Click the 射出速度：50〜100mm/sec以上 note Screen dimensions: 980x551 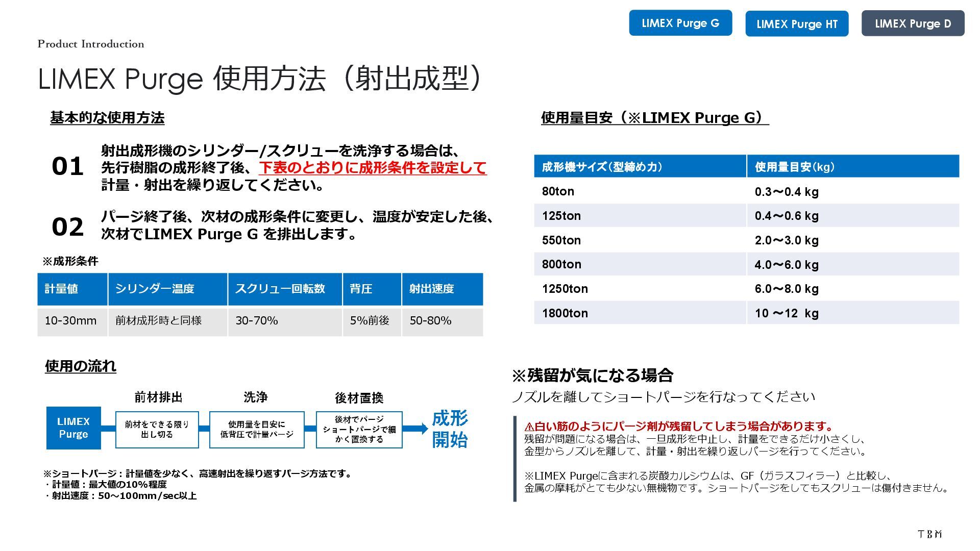(x=120, y=496)
